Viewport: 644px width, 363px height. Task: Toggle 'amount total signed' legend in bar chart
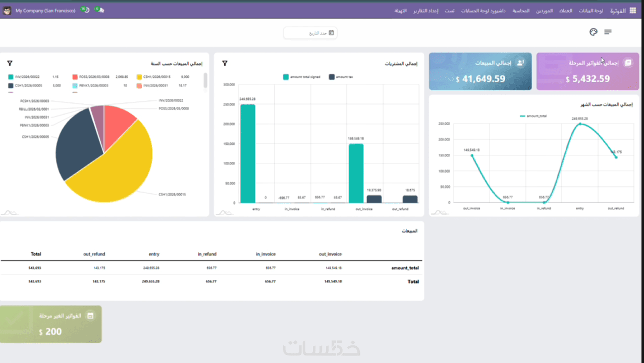point(302,77)
